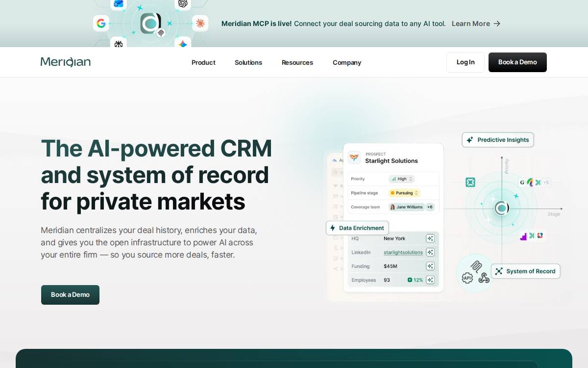
Task: Click the New York HQ value
Action: point(394,238)
